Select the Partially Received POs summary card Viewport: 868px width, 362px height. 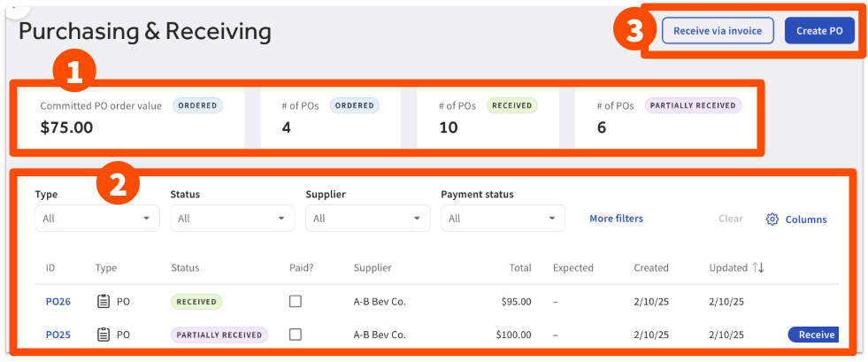(x=664, y=117)
